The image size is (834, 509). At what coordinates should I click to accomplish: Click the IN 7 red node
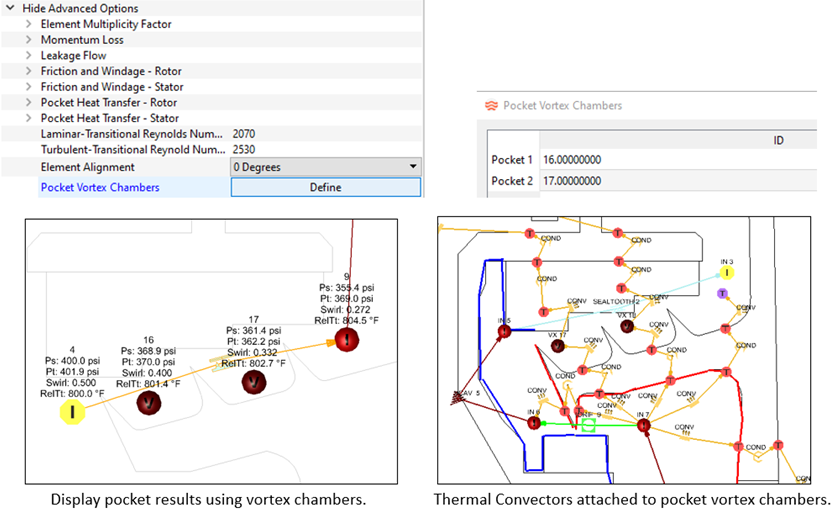coord(643,425)
